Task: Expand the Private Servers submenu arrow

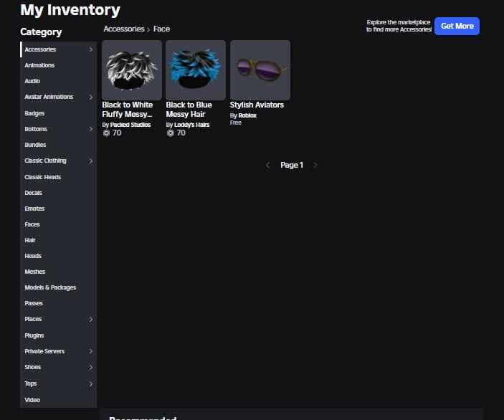Action: coord(91,351)
